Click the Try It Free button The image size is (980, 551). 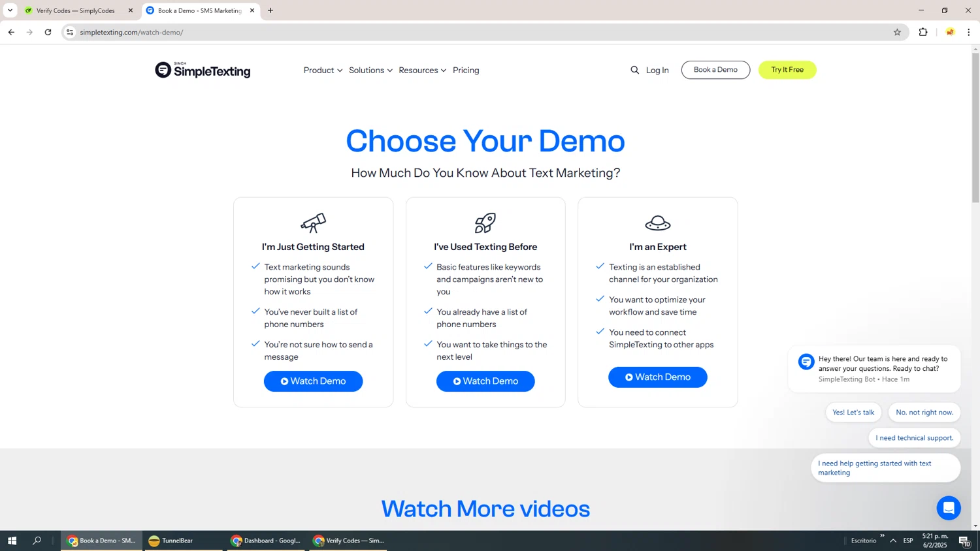pos(787,70)
